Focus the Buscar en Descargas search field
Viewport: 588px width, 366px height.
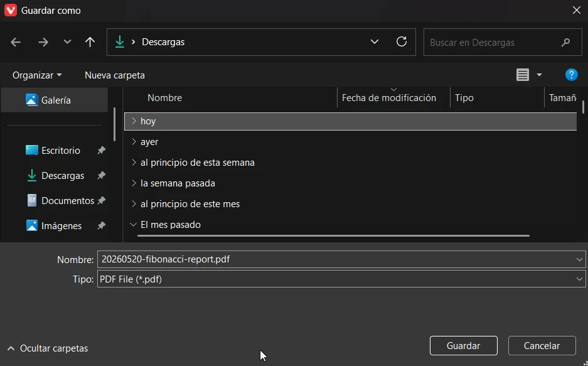[x=503, y=42]
